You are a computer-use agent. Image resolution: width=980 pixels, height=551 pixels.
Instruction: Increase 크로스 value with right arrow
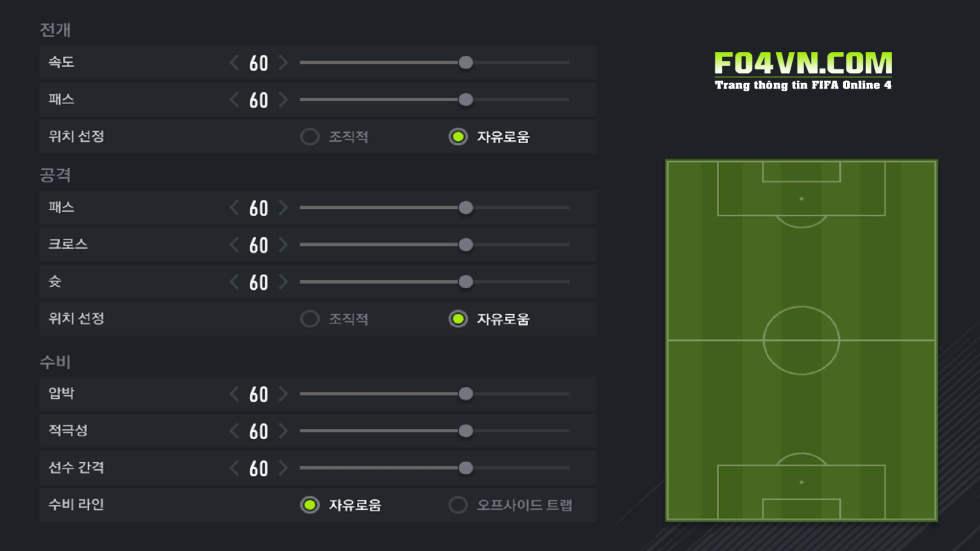(283, 245)
